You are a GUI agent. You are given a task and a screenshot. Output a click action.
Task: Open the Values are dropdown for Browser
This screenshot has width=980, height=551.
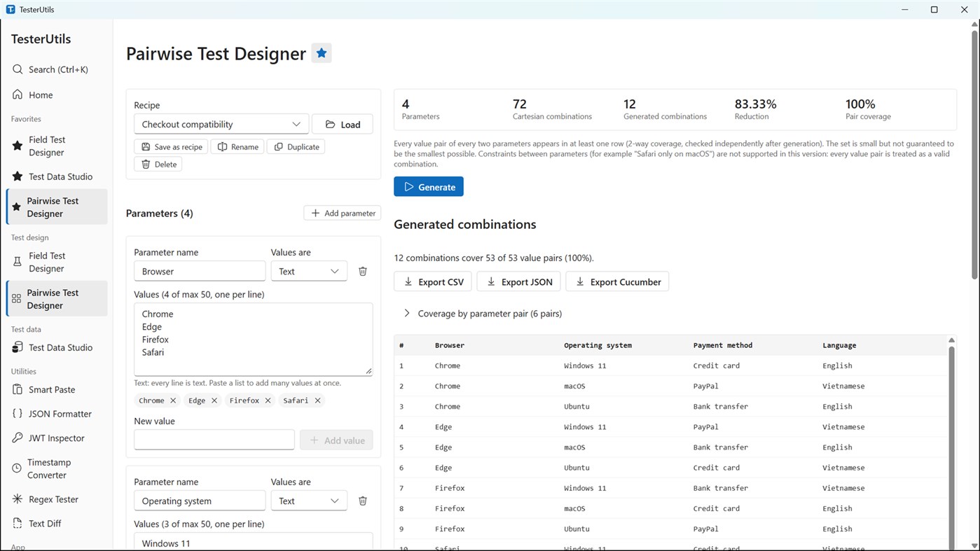pyautogui.click(x=309, y=271)
